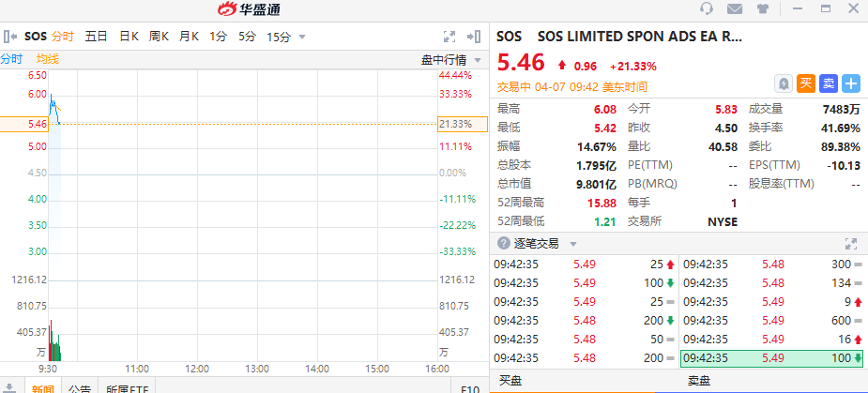Viewport: 868px width, 393px height.
Task: Click the price alert bell icon
Action: [x=784, y=83]
